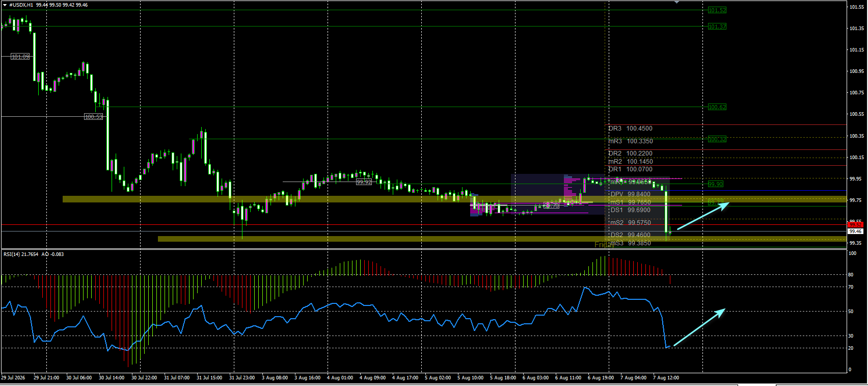868x386 pixels.
Task: Select the DS1 99.6900 pivot label
Action: point(630,210)
